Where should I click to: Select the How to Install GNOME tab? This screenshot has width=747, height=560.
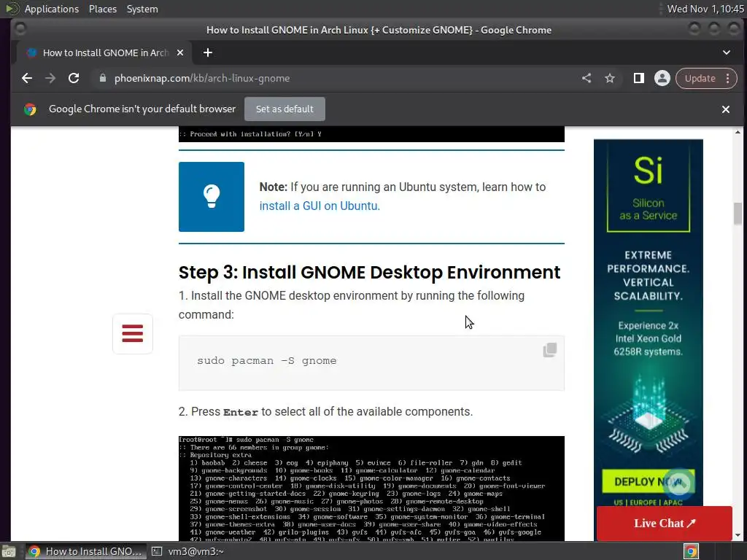[x=104, y=52]
